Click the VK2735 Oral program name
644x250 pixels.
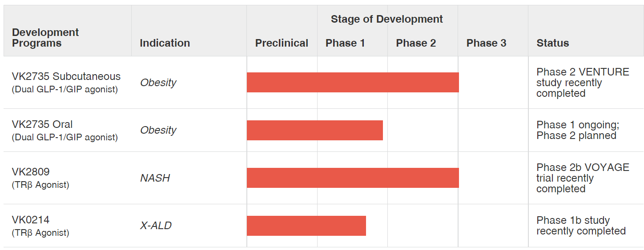point(42,124)
